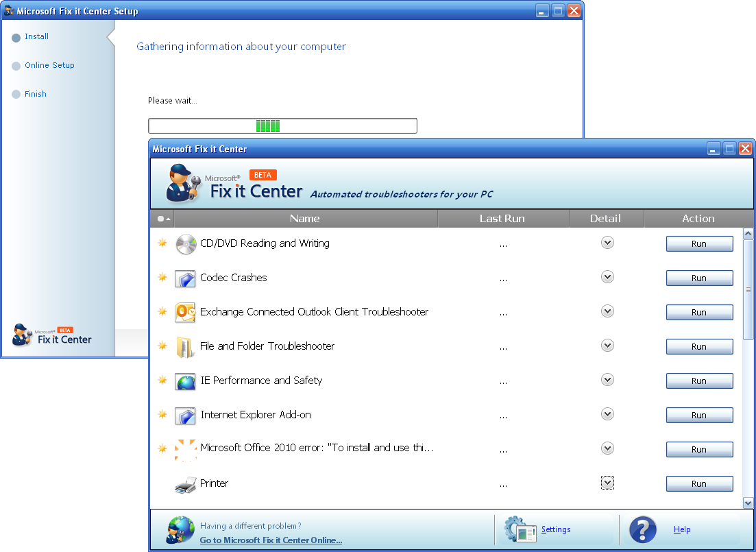Click the green setup progress bar
This screenshot has height=552, width=756.
click(x=282, y=126)
